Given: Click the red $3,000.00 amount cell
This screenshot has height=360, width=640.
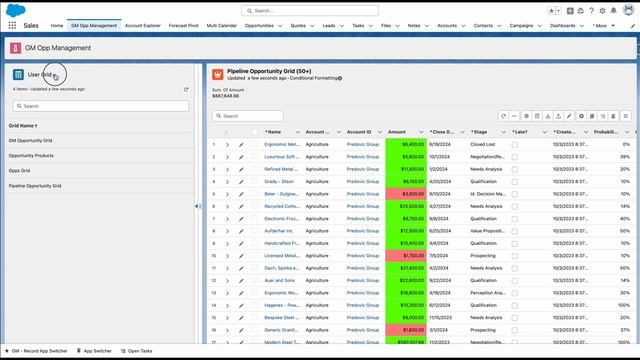Looking at the screenshot, I should 406,194.
